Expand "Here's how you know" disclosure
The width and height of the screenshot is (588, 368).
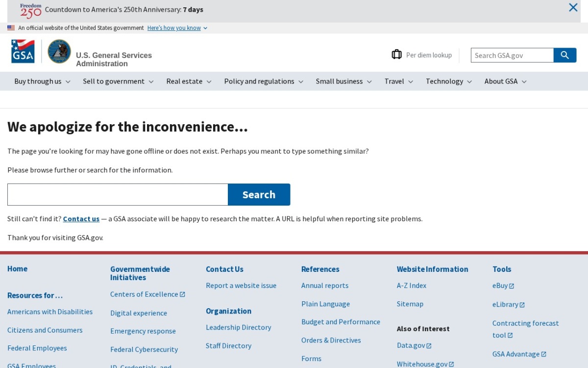(x=177, y=28)
